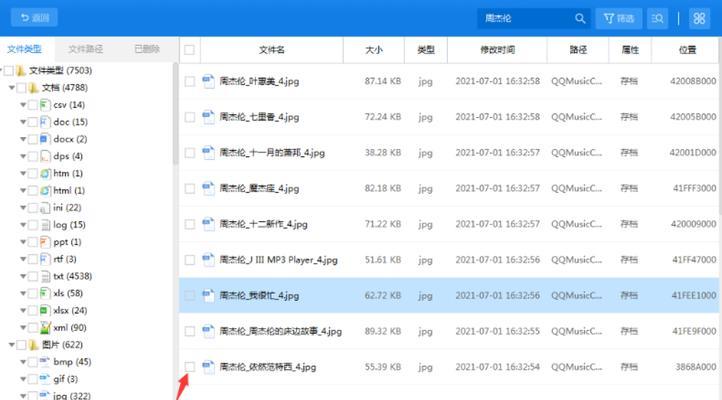Select the xlsx (24) tree item
Image resolution: width=722 pixels, height=400 pixels.
(70, 311)
